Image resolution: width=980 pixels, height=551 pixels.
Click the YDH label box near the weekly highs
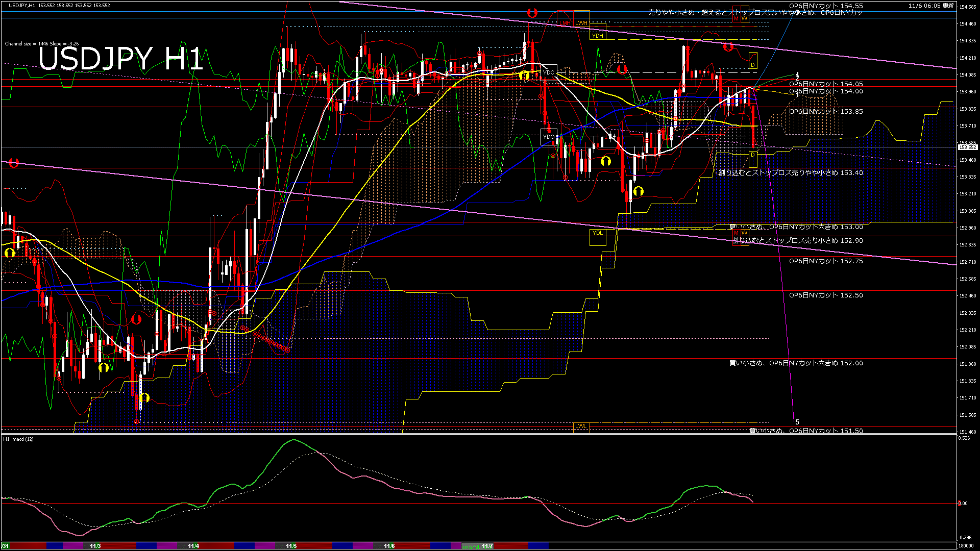click(597, 36)
